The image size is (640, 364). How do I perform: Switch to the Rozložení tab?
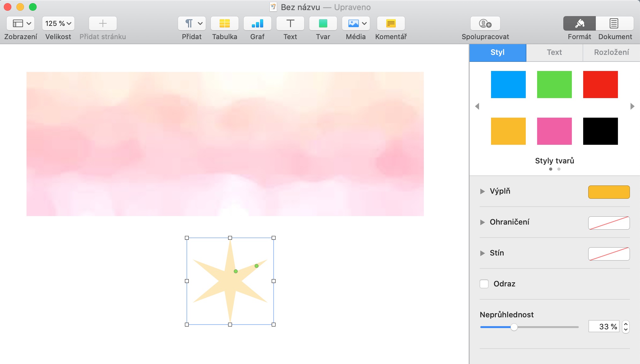pos(611,52)
